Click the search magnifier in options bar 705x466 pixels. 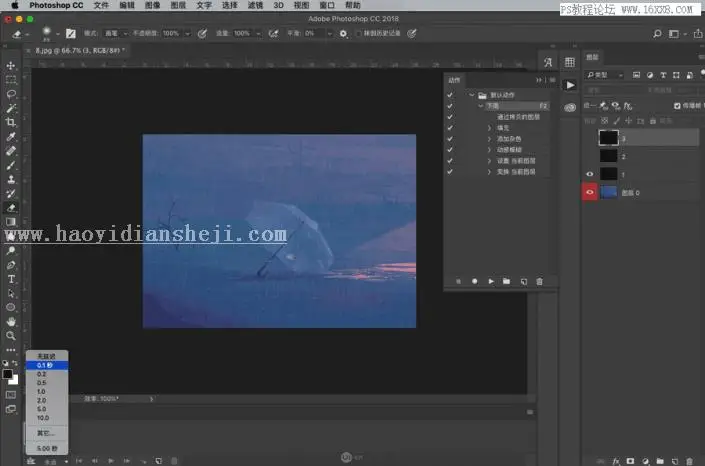657,33
